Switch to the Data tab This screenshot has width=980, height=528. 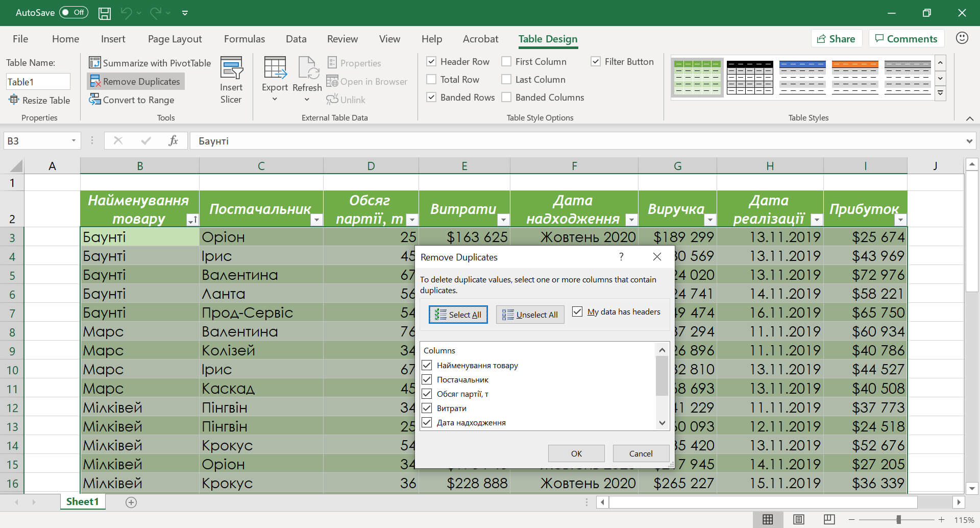(296, 39)
